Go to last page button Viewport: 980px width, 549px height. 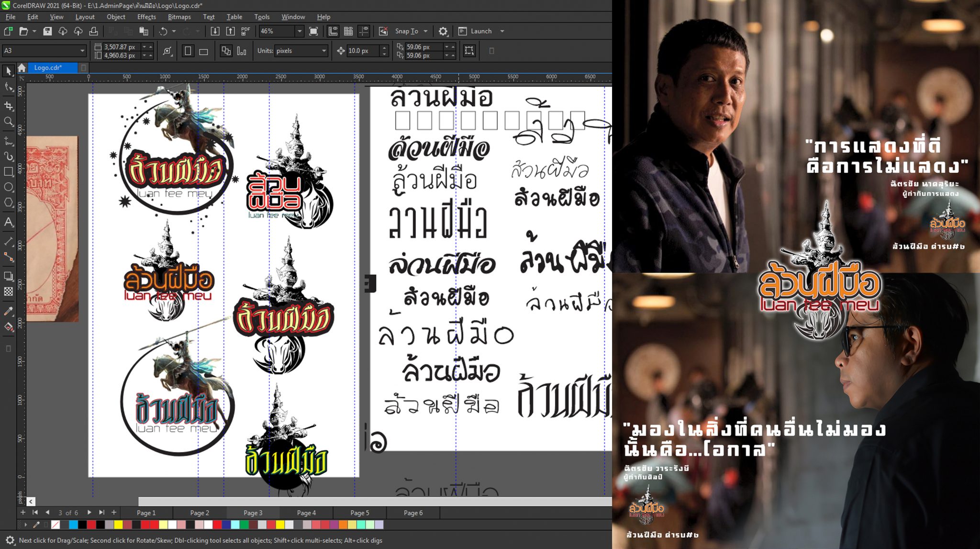click(101, 512)
